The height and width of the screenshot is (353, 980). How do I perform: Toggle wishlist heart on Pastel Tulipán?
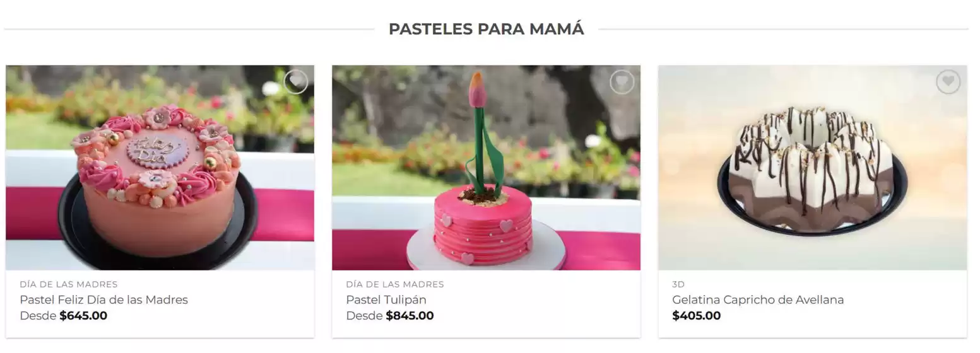(x=622, y=82)
